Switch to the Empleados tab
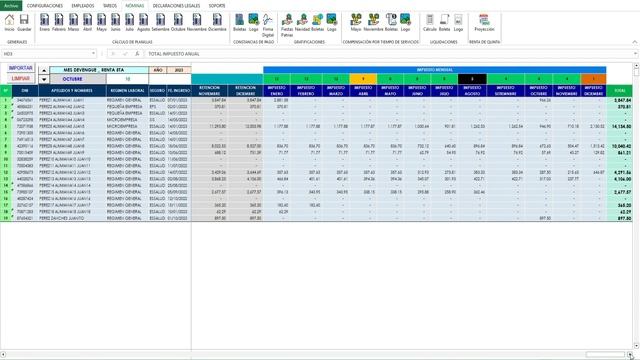Image resolution: width=640 pixels, height=360 pixels. (x=83, y=6)
